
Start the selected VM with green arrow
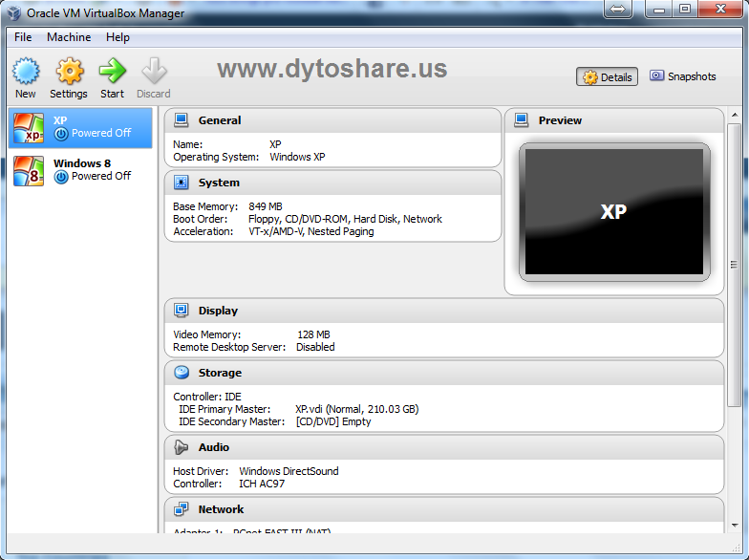(113, 71)
